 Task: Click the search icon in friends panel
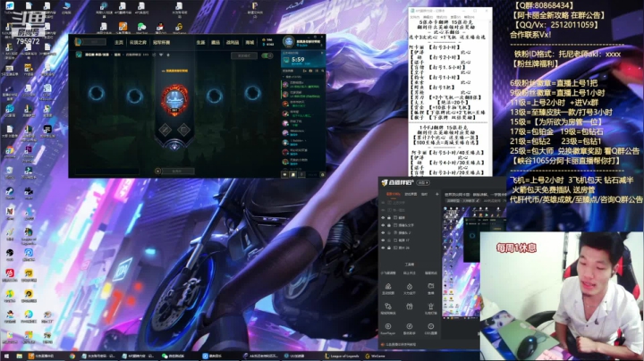(x=323, y=71)
